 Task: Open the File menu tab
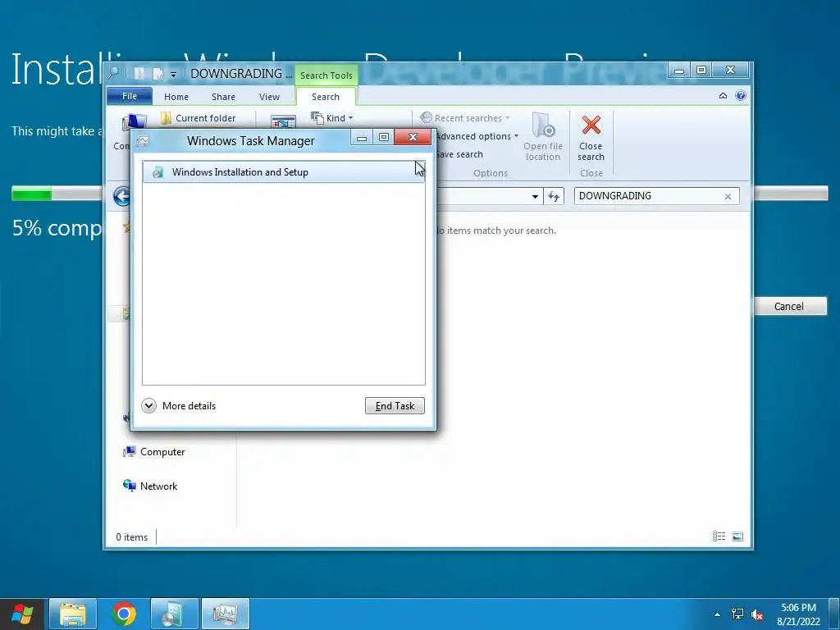click(130, 97)
